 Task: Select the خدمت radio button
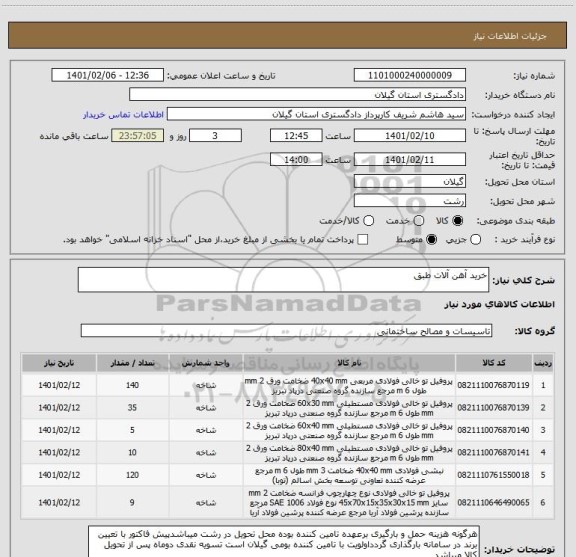419,221
